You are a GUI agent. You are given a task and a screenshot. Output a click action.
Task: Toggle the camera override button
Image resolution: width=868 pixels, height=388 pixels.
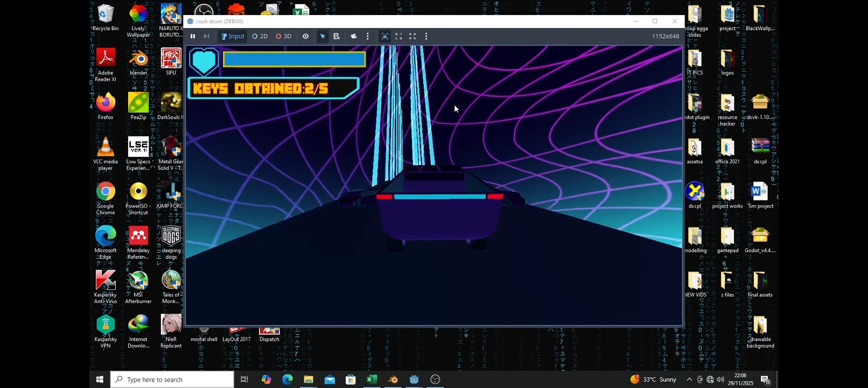point(354,36)
